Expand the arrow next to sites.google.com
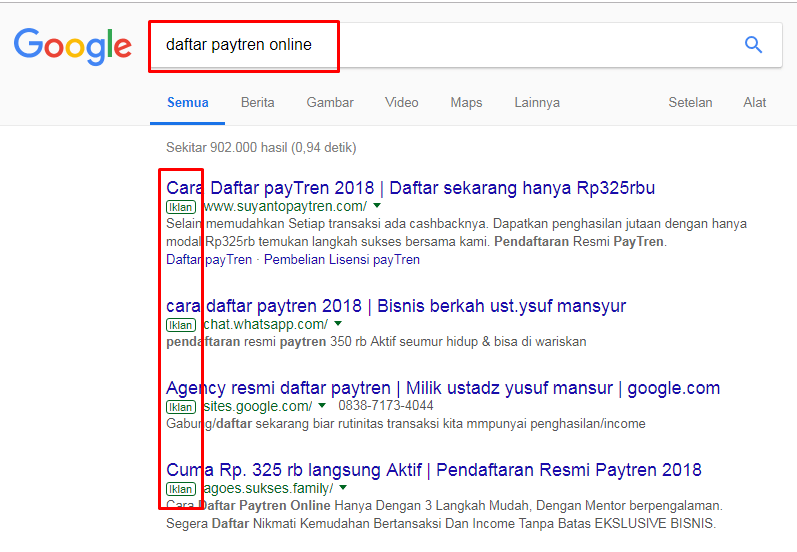 (322, 406)
